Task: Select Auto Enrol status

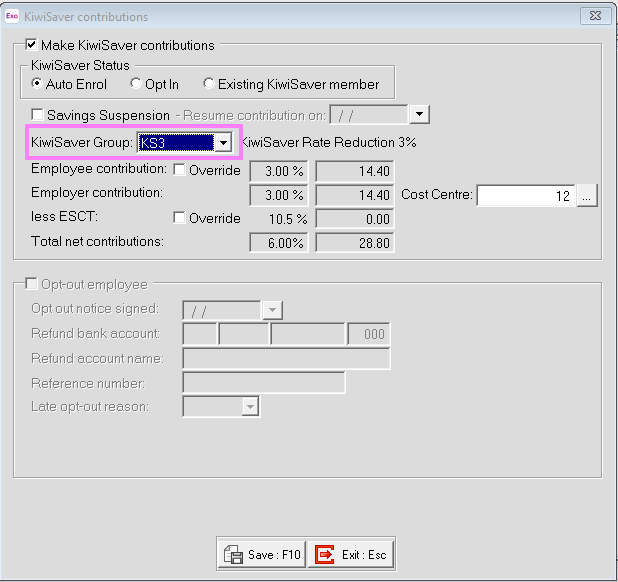Action: point(37,83)
